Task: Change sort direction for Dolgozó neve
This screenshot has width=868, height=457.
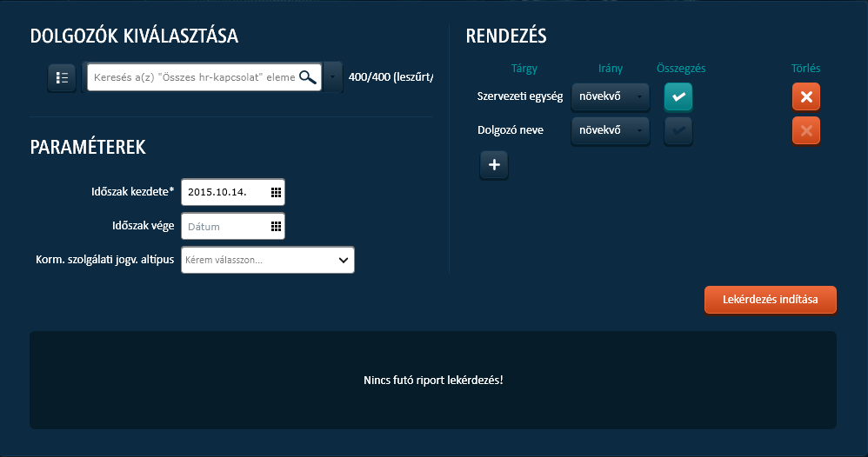Action: click(x=610, y=130)
